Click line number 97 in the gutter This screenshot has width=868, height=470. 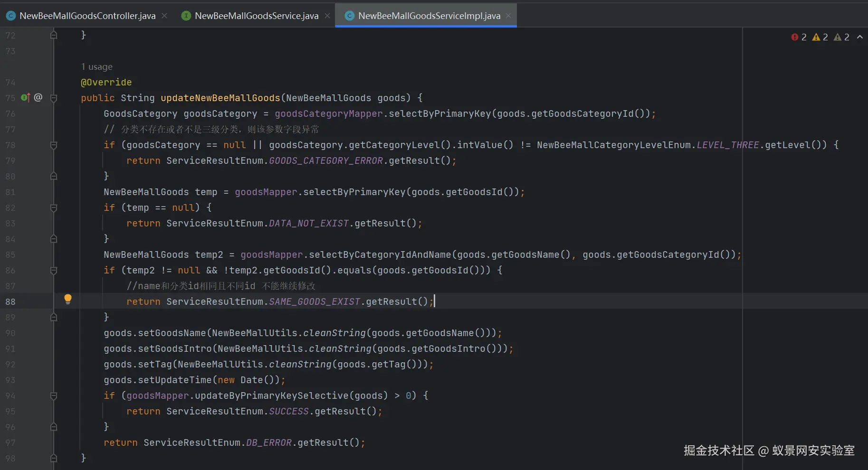point(10,442)
